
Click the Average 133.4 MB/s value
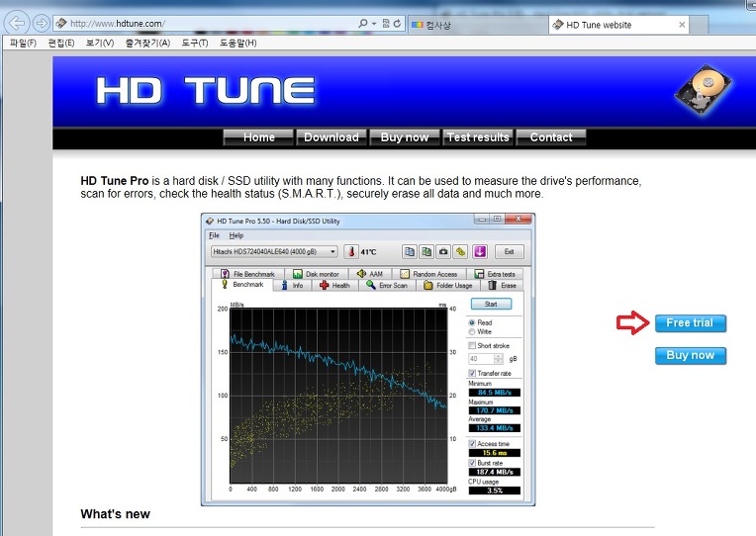tap(495, 428)
